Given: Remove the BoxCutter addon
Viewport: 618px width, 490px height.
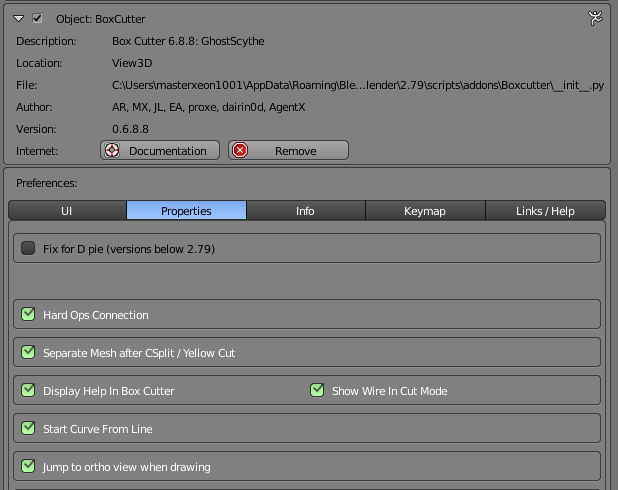Looking at the screenshot, I should 288,151.
